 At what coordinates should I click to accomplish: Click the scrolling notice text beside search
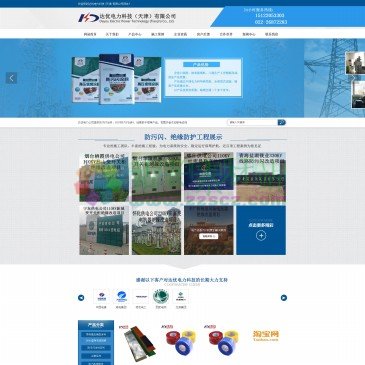point(132,122)
